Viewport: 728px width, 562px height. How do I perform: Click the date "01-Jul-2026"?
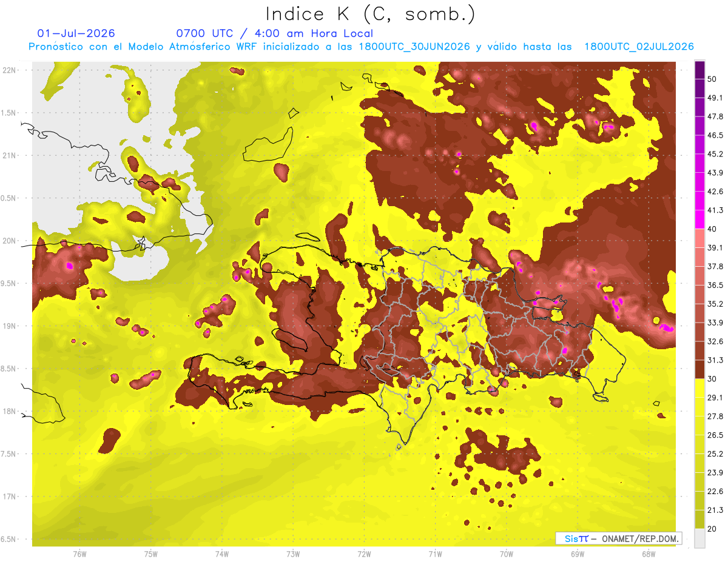[x=76, y=33]
